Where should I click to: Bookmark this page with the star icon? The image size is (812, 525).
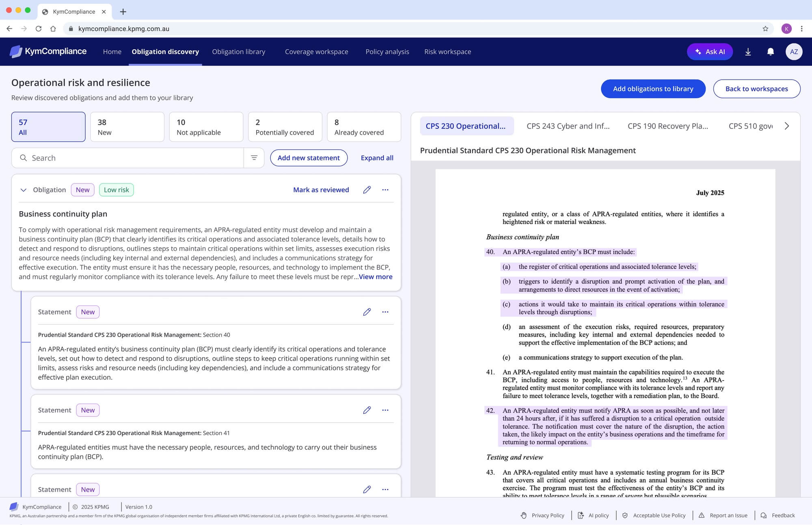765,28
